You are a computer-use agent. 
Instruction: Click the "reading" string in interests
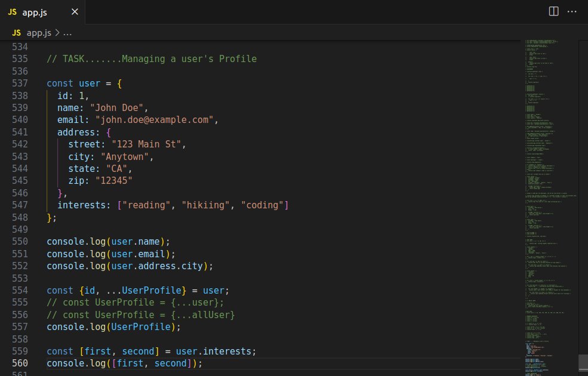coord(146,205)
